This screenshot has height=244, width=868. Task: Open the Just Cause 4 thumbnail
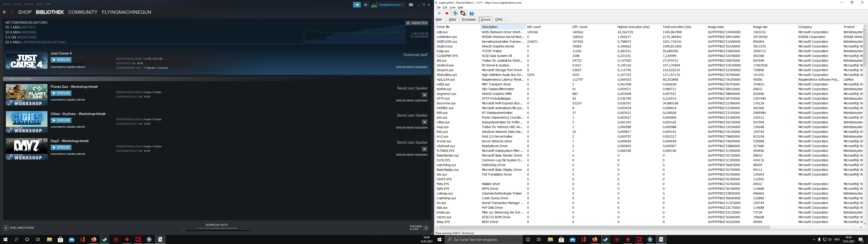tap(27, 61)
